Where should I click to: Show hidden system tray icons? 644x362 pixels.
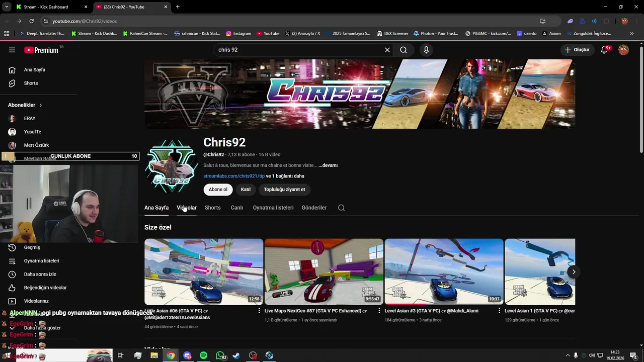[568, 355]
